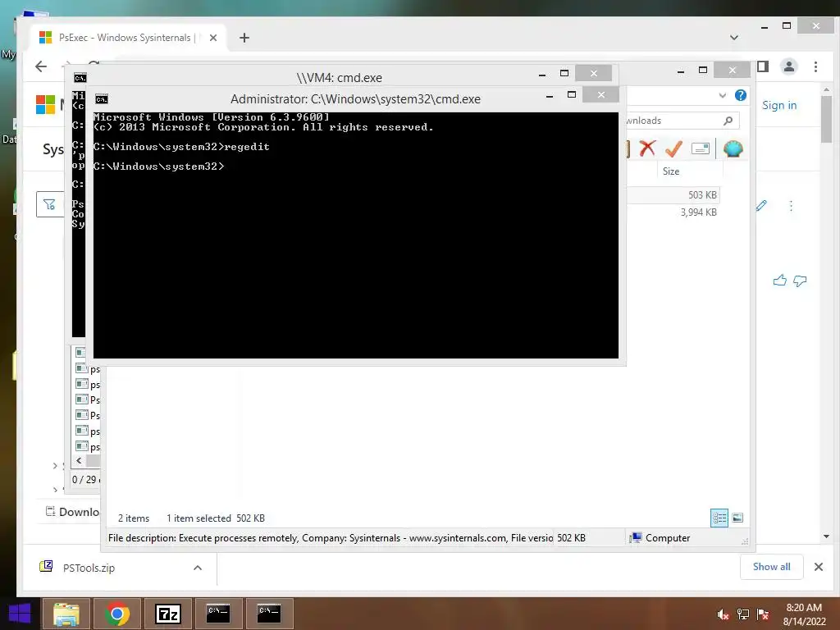Go back in the Chrome browser
Image resolution: width=840 pixels, height=630 pixels.
click(41, 66)
